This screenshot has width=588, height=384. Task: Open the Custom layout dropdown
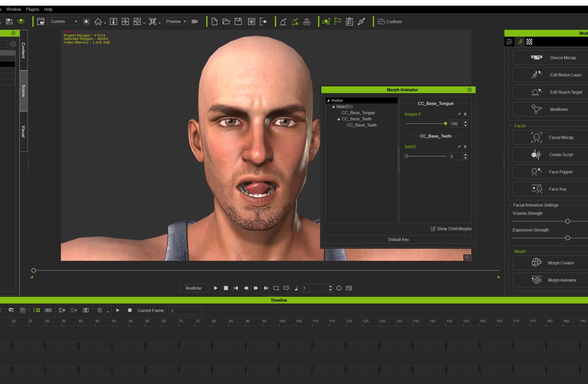(x=64, y=21)
